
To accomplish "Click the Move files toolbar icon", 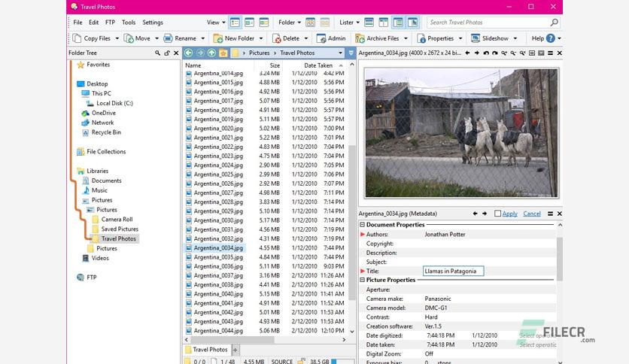I will pyautogui.click(x=129, y=38).
